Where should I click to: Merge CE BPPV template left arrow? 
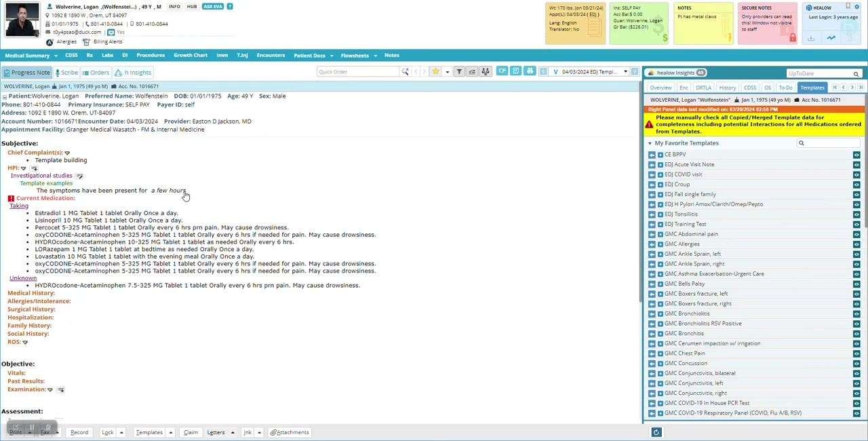click(652, 155)
